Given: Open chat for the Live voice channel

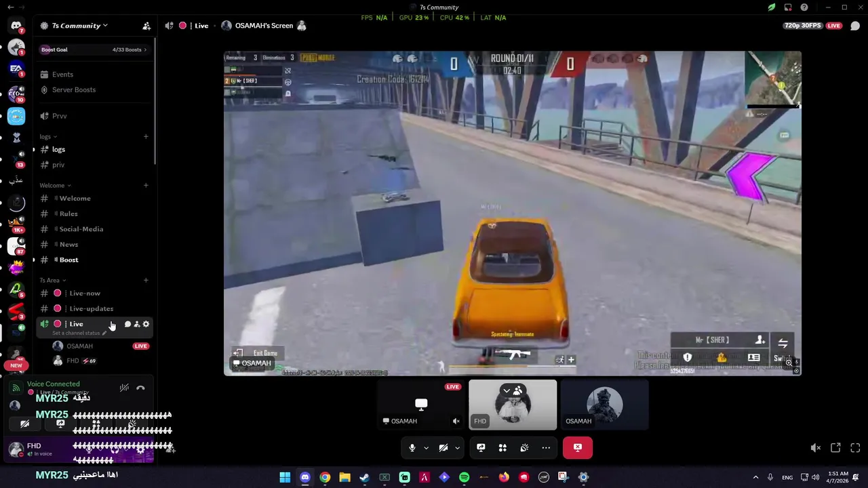Looking at the screenshot, I should click(x=127, y=324).
